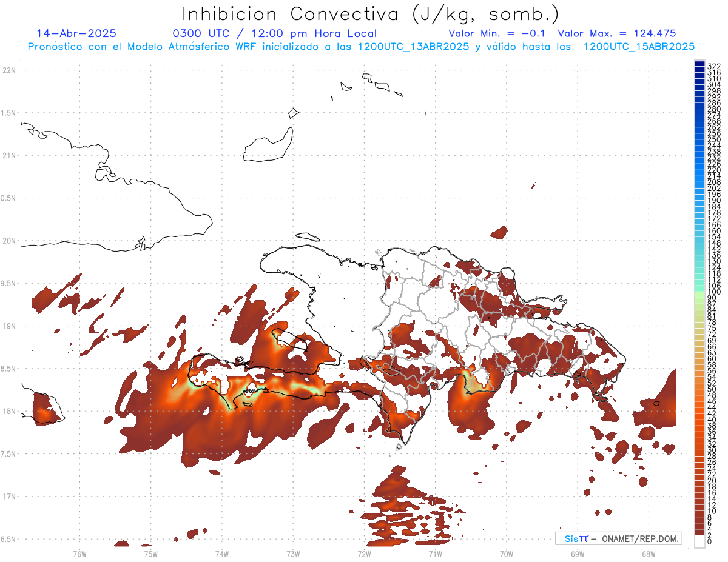Click the "100" color scale value

click(713, 292)
